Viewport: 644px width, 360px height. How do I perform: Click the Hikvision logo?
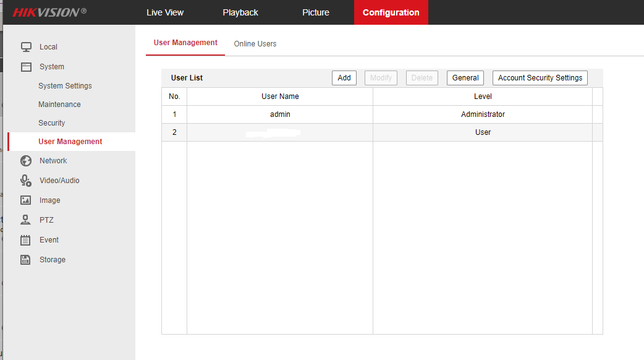coord(49,12)
